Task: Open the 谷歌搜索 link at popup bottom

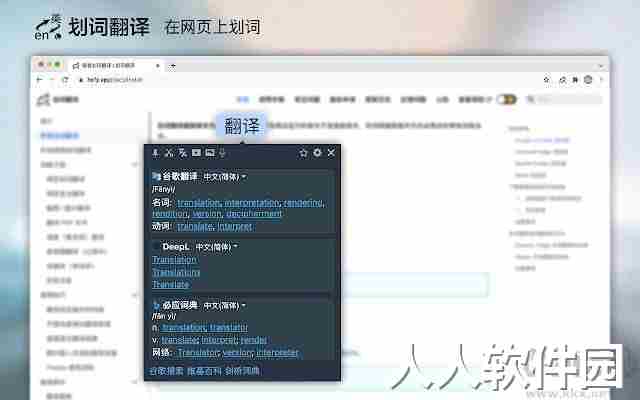Action: pyautogui.click(x=167, y=371)
